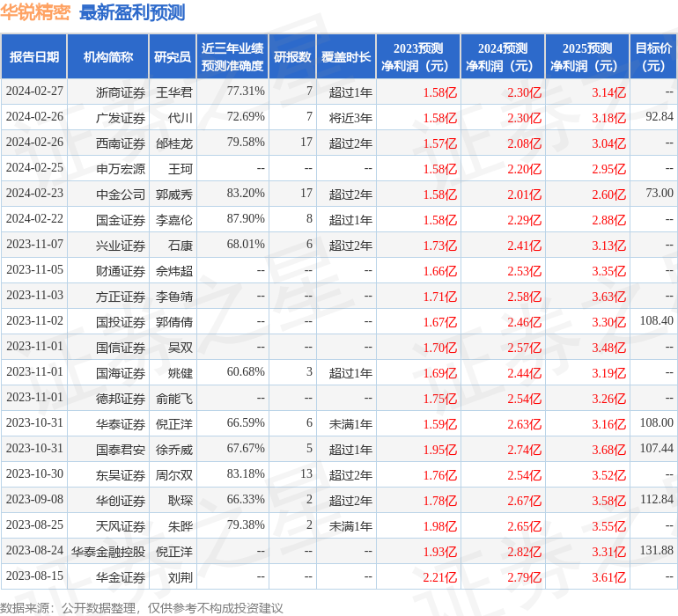Click researcher name 郭倩倩
The height and width of the screenshot is (616, 678).
[174, 322]
